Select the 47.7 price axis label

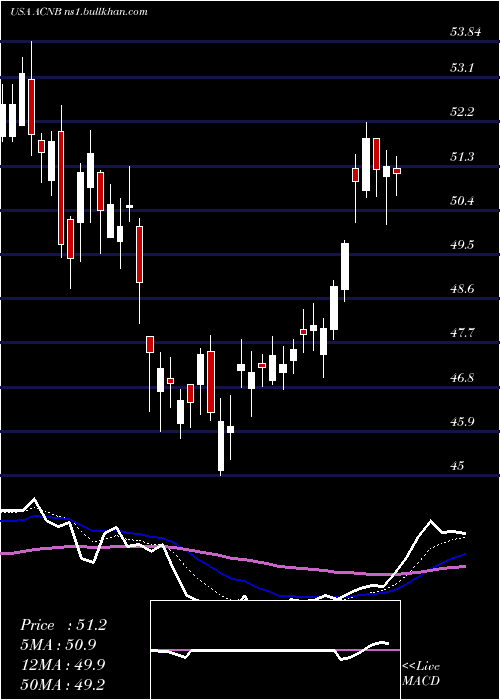coord(462,333)
